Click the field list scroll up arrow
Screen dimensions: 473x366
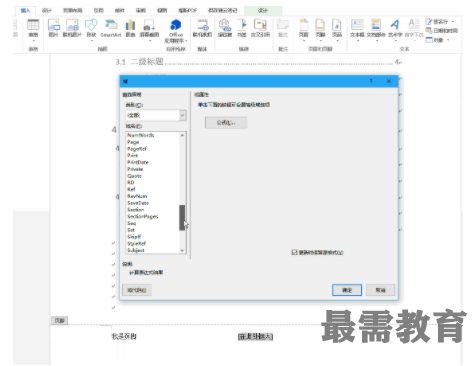coord(182,135)
